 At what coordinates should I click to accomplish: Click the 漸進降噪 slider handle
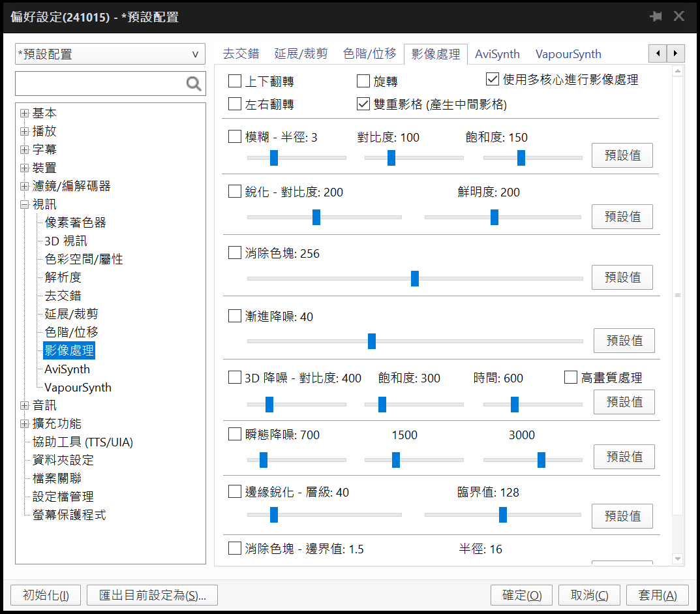click(372, 341)
